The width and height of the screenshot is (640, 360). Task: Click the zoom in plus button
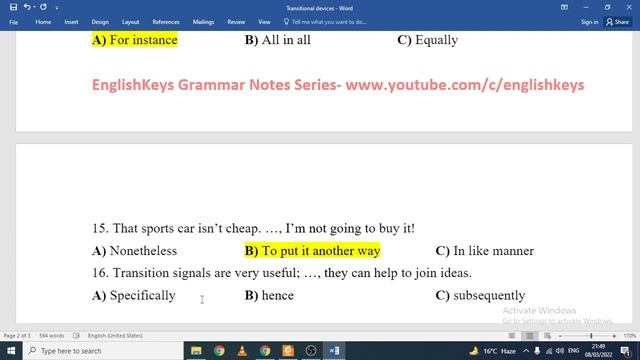click(x=614, y=336)
